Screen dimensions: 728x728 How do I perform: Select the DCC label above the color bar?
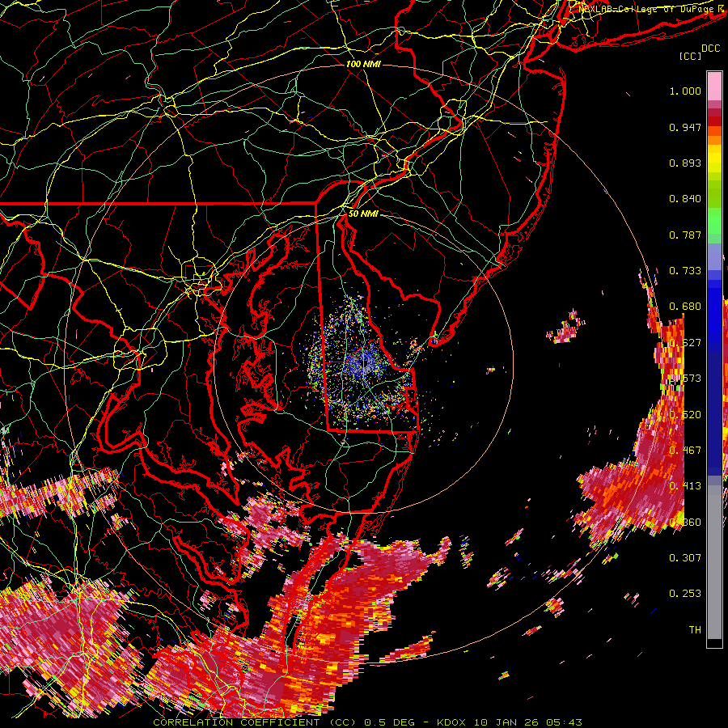710,49
